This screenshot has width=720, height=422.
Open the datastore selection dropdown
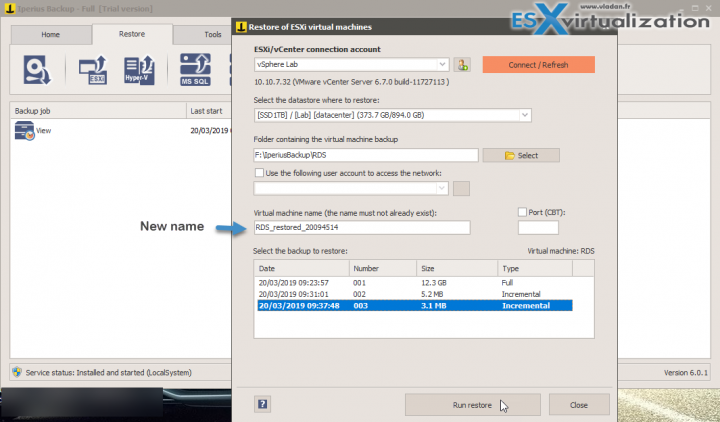[x=525, y=115]
